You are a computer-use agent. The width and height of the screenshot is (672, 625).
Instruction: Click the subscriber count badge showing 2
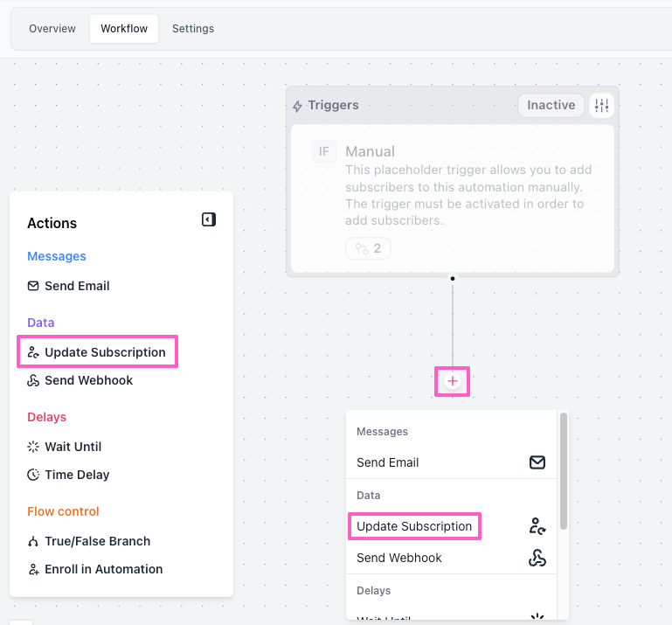pos(368,248)
